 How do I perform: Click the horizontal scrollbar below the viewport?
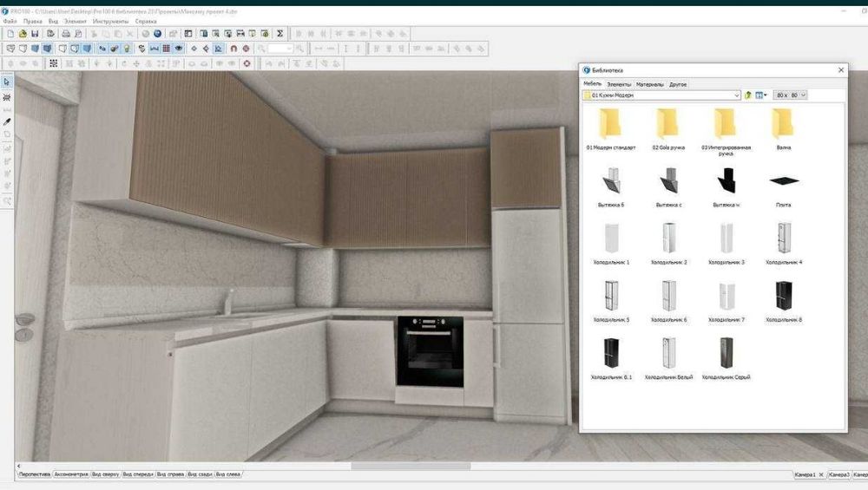tap(411, 467)
